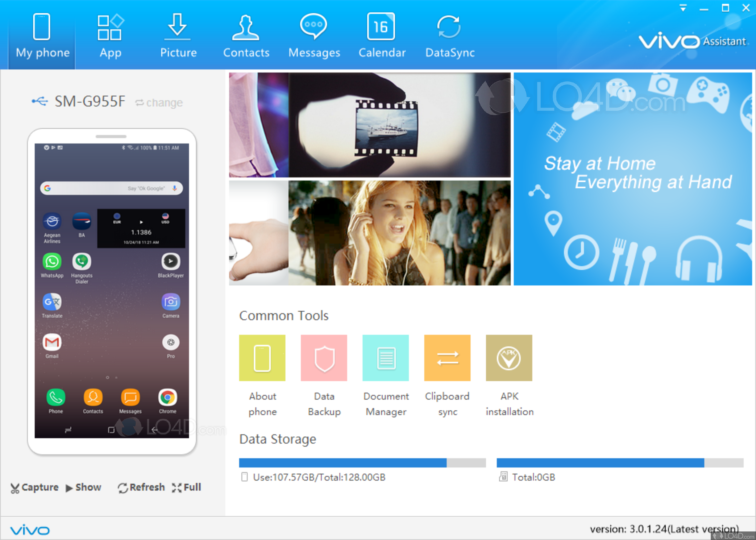Expand phone preview with Full button
Screen dimensions: 756x540
pyautogui.click(x=187, y=488)
